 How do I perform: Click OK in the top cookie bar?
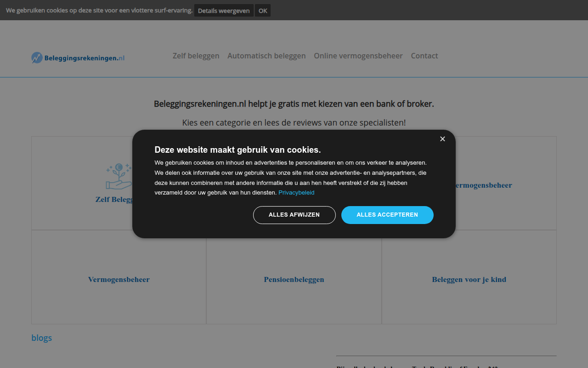click(263, 11)
